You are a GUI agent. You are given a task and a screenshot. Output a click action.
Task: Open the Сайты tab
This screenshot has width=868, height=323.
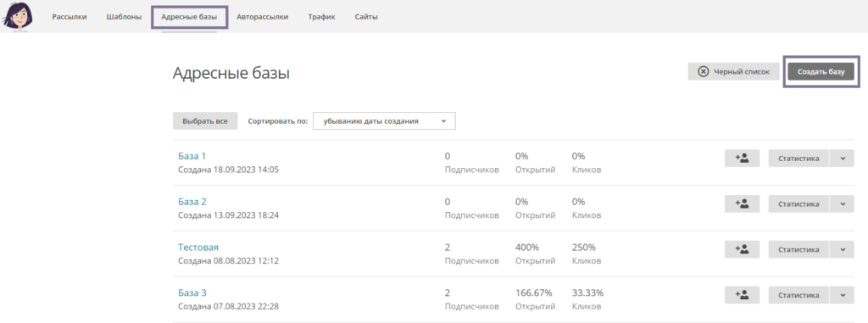tap(366, 17)
